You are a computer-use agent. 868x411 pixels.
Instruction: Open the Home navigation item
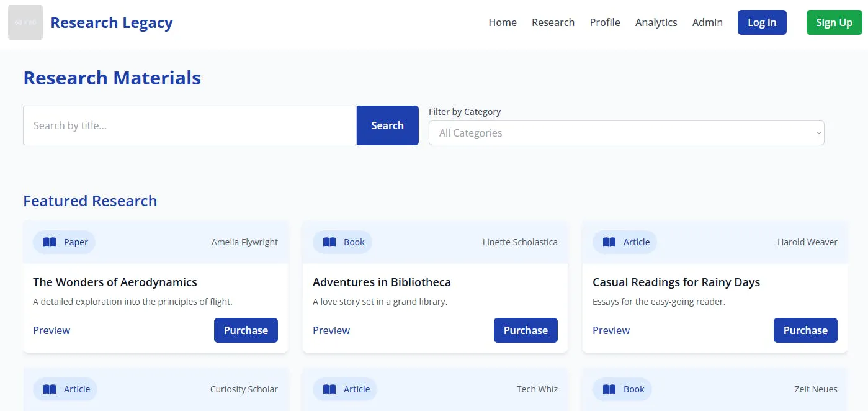[503, 22]
